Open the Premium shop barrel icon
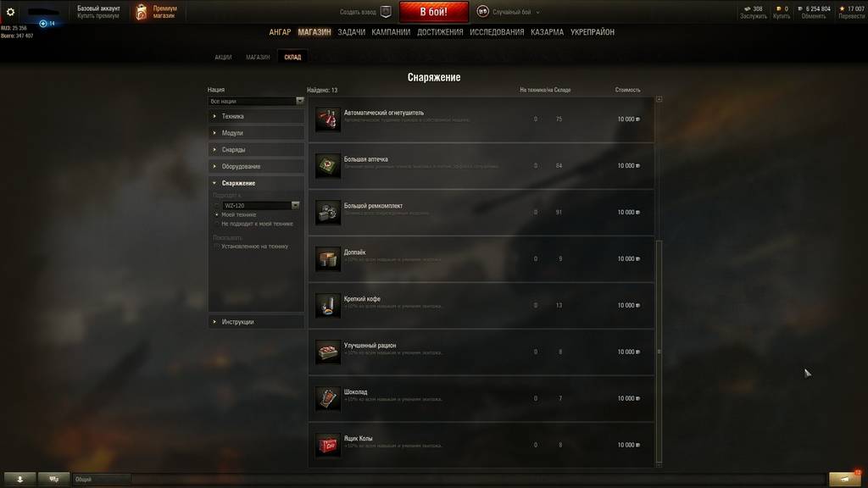Image resolution: width=868 pixels, height=488 pixels. tap(142, 12)
